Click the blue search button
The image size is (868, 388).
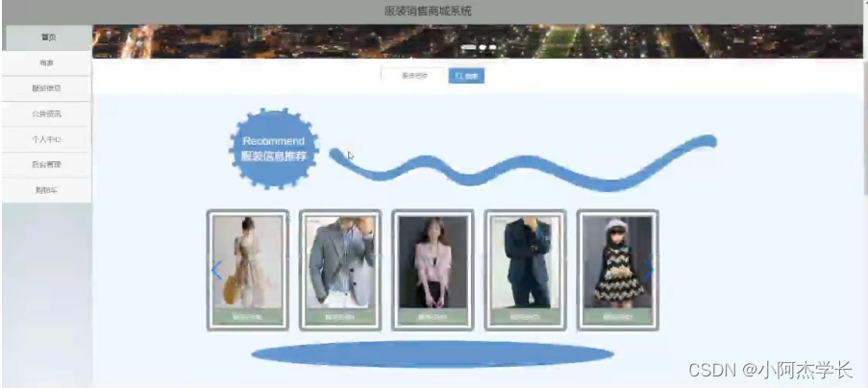pyautogui.click(x=466, y=76)
